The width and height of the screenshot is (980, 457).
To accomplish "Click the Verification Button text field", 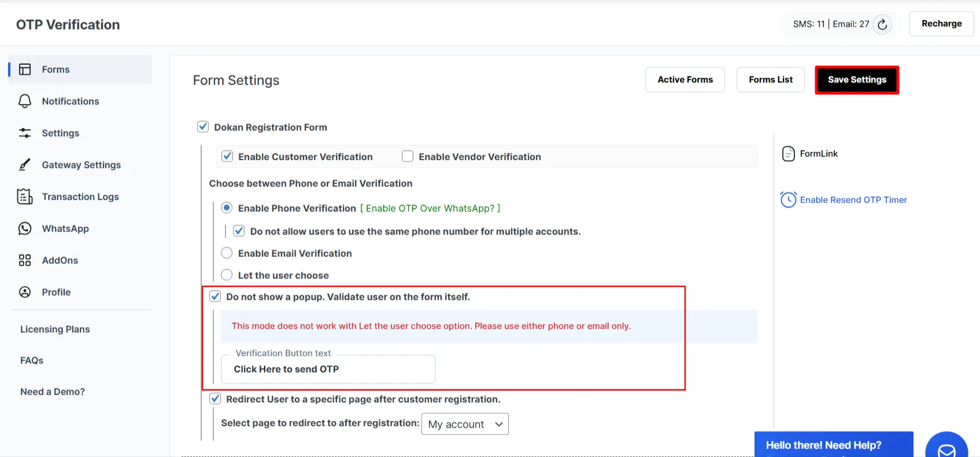I will point(328,369).
